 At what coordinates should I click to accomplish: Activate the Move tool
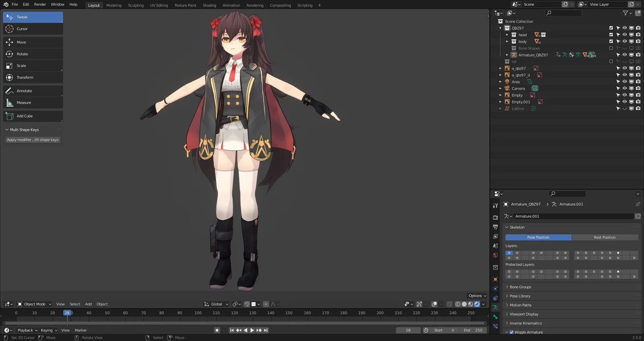point(33,42)
